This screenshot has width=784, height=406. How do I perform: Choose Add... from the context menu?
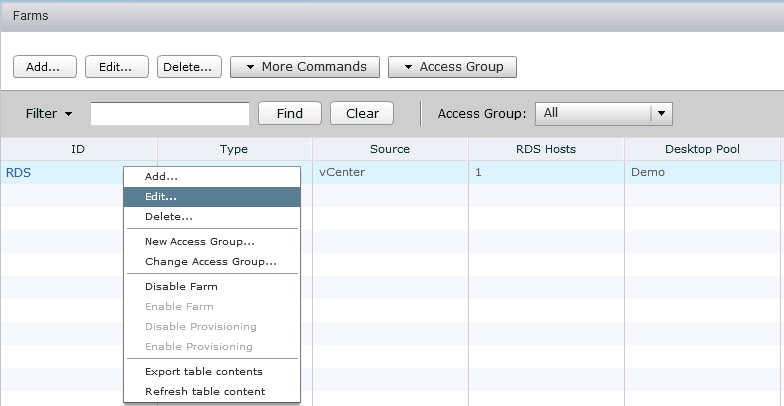[161, 177]
